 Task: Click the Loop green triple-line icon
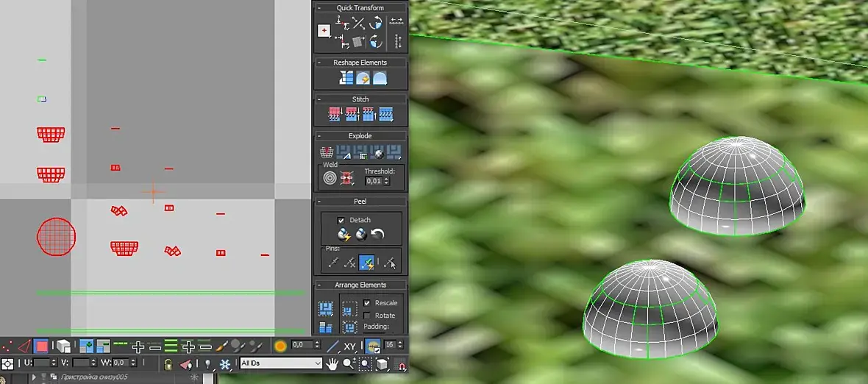171,346
